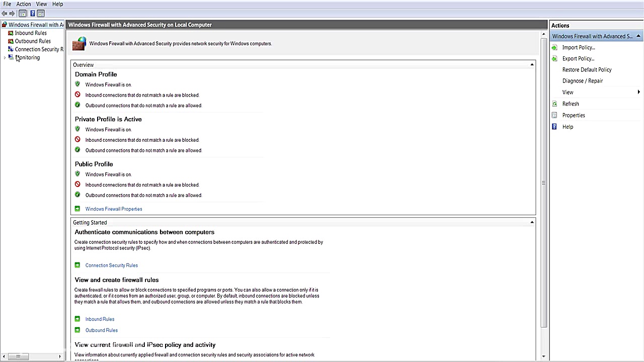Screen dimensions: 644x362
Task: Click the Outbound Rules tree icon
Action: click(x=11, y=41)
